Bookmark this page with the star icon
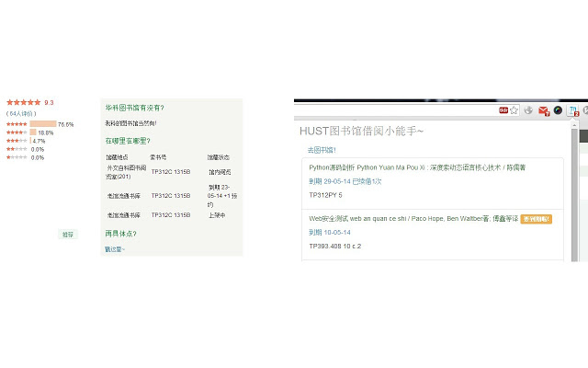Image resolution: width=588 pixels, height=368 pixels. [514, 110]
